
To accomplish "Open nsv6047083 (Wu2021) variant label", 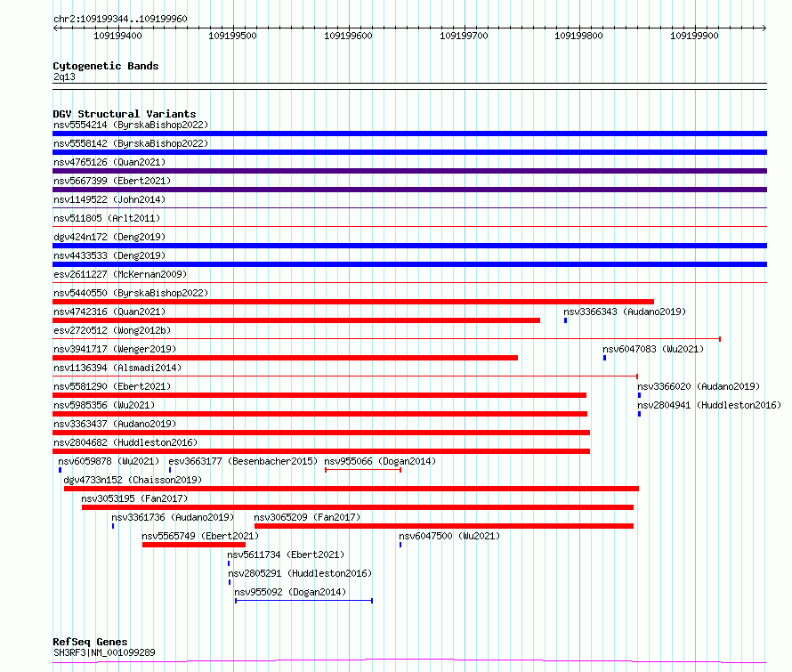I will (653, 349).
